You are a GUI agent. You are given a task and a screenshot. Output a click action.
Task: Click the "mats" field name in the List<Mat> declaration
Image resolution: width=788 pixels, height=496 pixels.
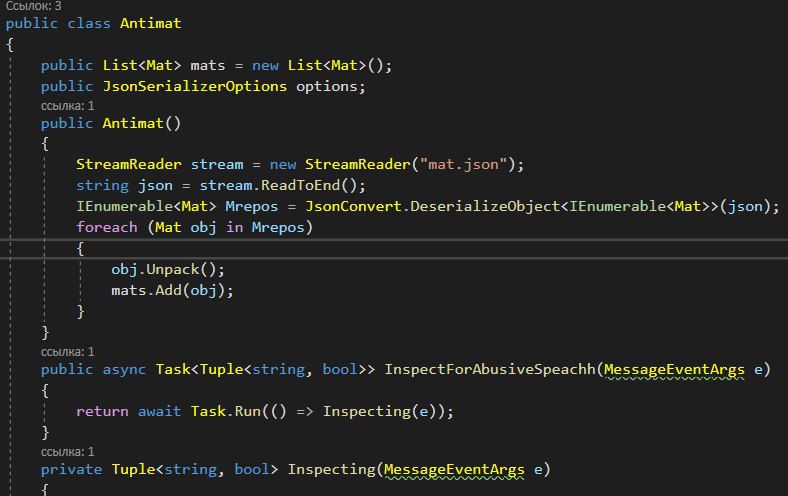tap(208, 65)
